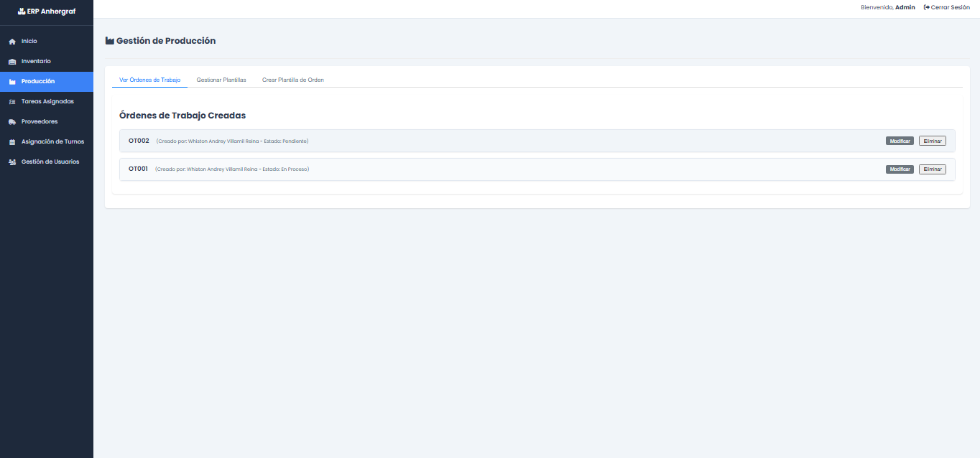Image resolution: width=980 pixels, height=458 pixels.
Task: Modify work order OT001
Action: tap(900, 169)
